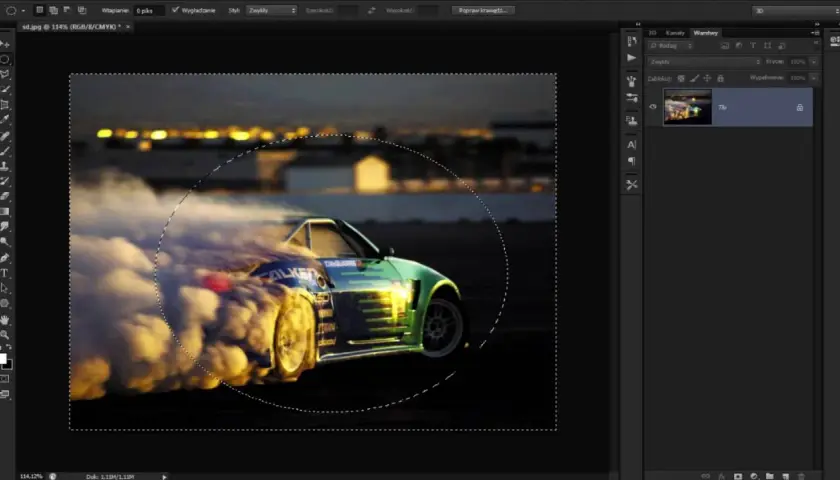Open the tool preset picker arrow
This screenshot has width=840, height=480.
[23, 10]
